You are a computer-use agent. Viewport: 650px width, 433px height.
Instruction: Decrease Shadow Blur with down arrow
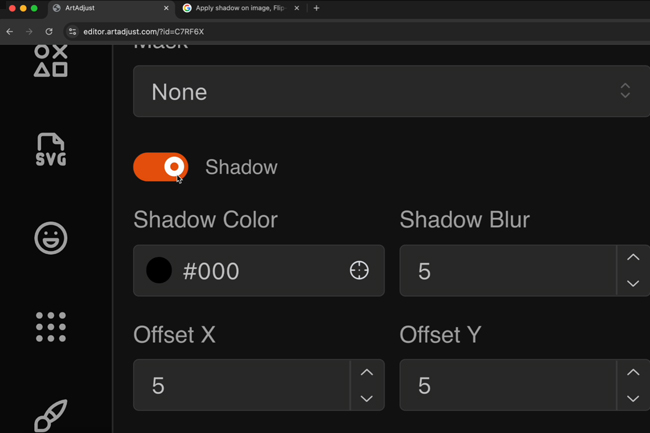(633, 284)
